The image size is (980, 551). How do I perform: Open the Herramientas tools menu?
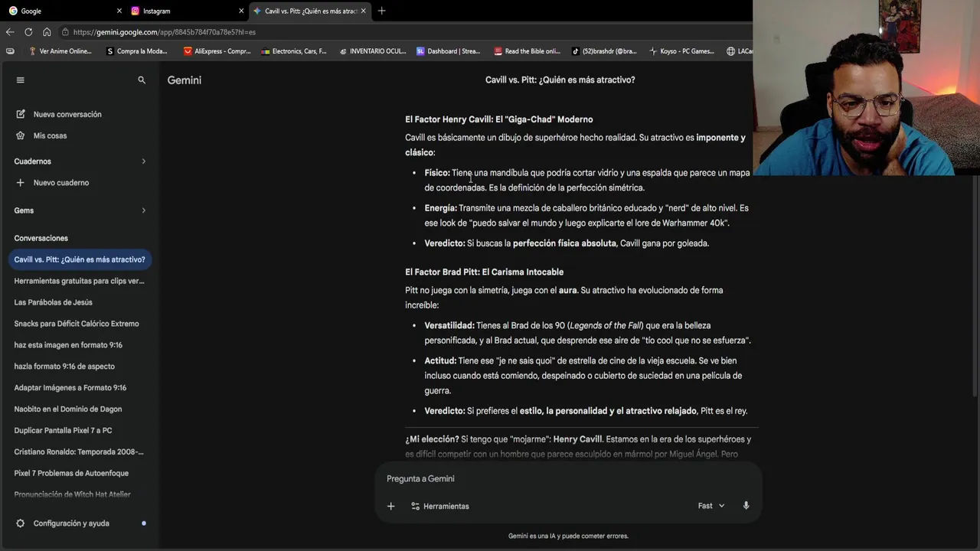439,506
